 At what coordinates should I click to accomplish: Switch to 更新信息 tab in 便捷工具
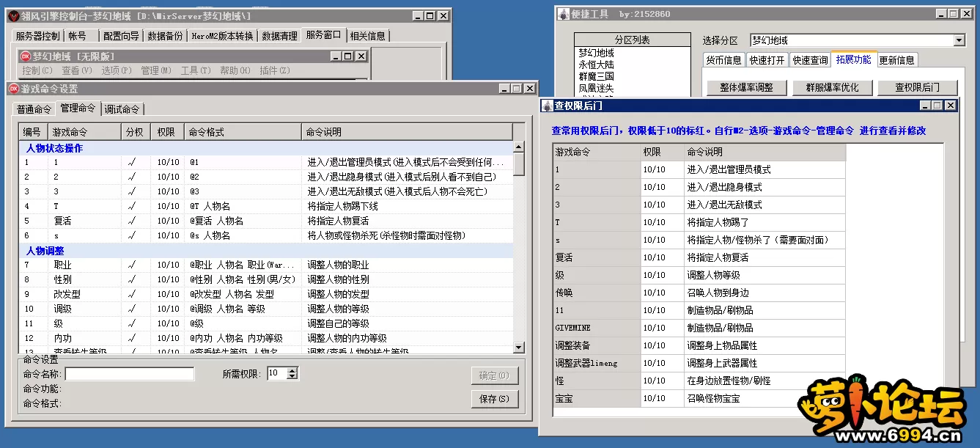point(896,60)
